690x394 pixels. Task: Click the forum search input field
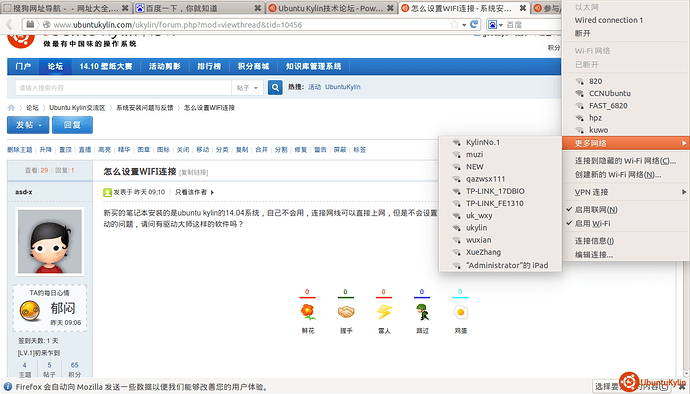(x=123, y=88)
